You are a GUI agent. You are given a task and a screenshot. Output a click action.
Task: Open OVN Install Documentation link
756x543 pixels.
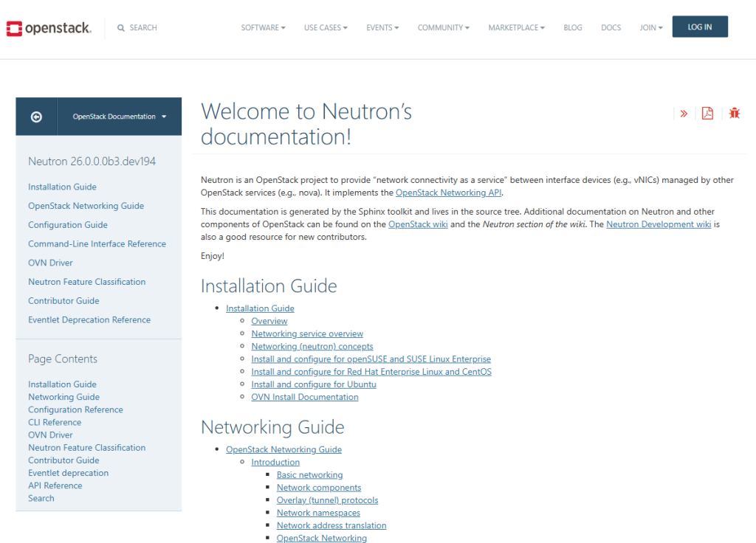point(305,398)
